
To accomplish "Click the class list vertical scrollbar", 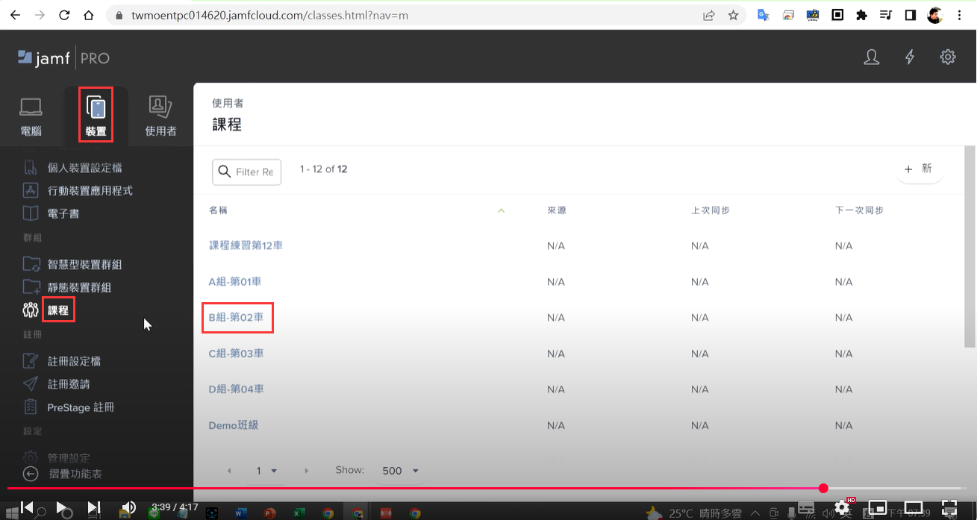I will coord(970,246).
